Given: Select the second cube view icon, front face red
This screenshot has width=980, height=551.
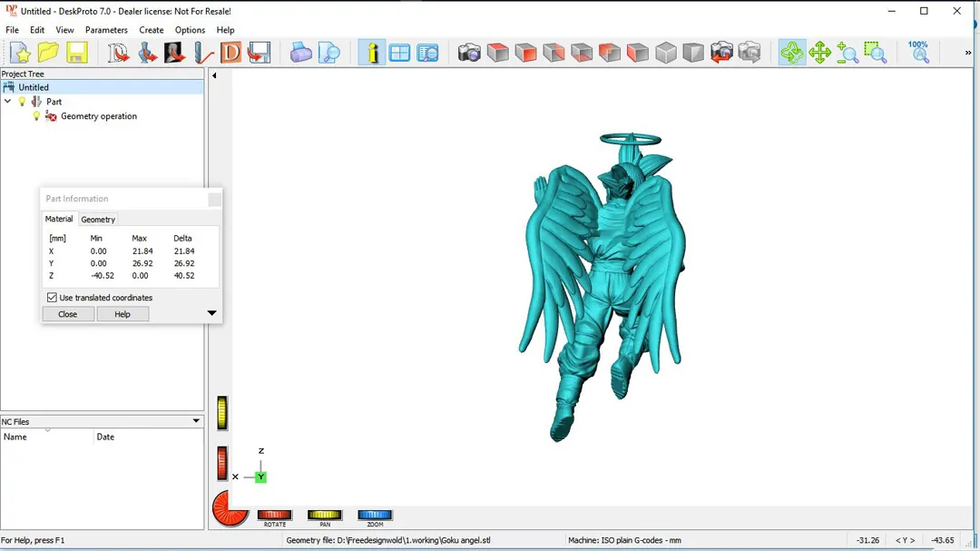Looking at the screenshot, I should [525, 54].
